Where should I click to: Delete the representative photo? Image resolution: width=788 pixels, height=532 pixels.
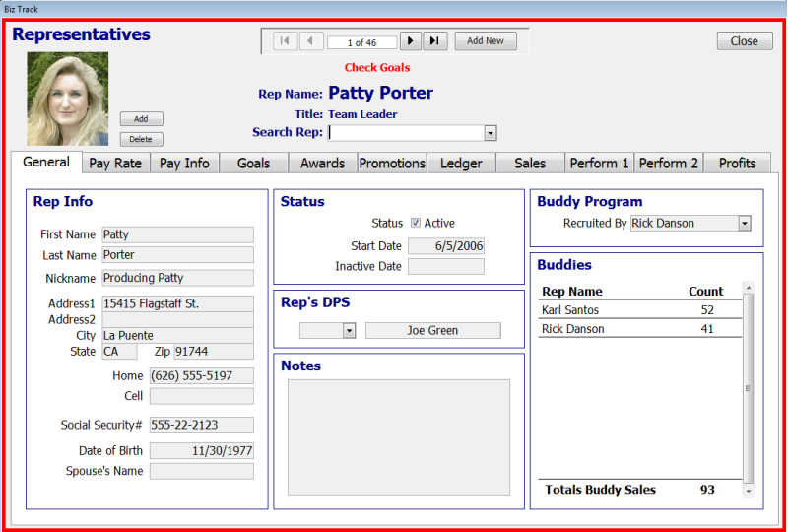pyautogui.click(x=142, y=140)
